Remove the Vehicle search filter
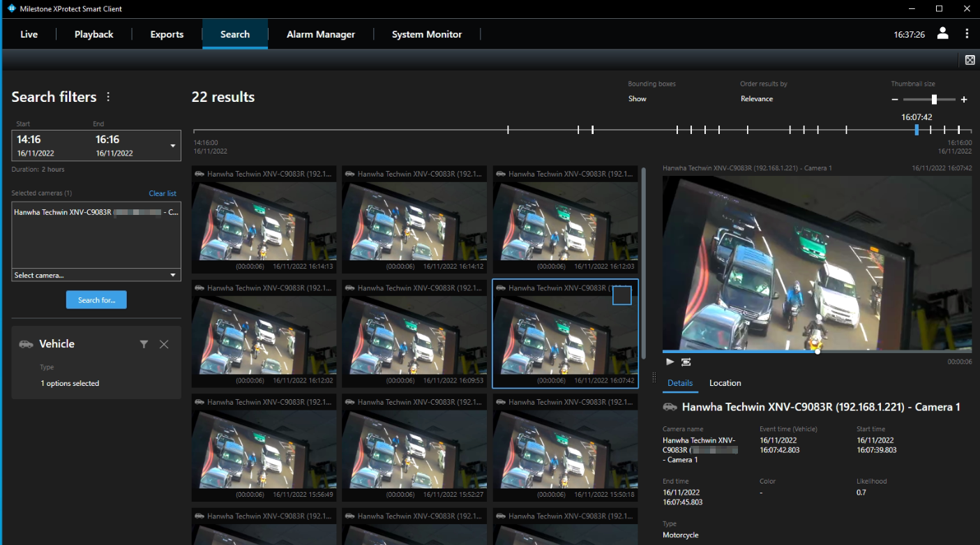Viewport: 980px width, 545px height. [x=164, y=344]
